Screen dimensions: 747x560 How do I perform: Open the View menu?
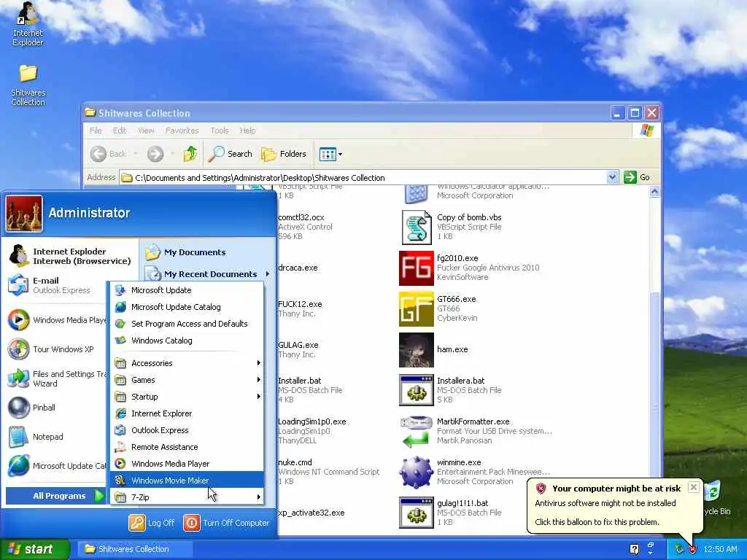point(146,131)
